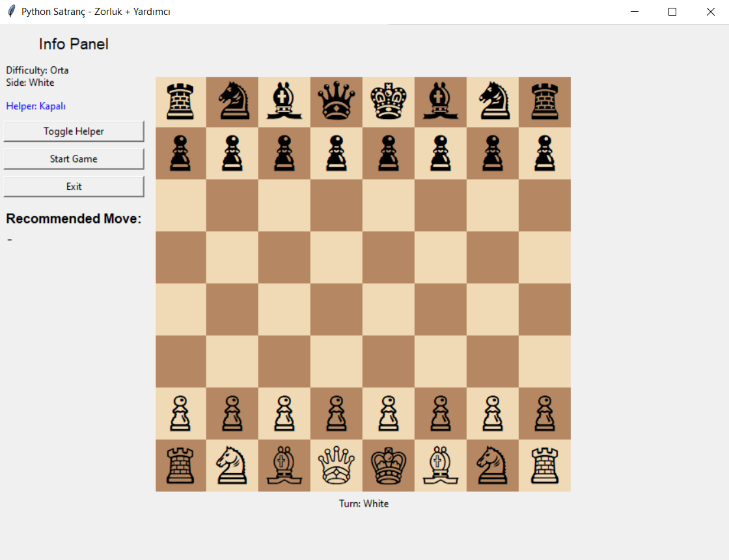Click the empty h4 square
Viewport: 729px width, 560px height.
pos(545,310)
